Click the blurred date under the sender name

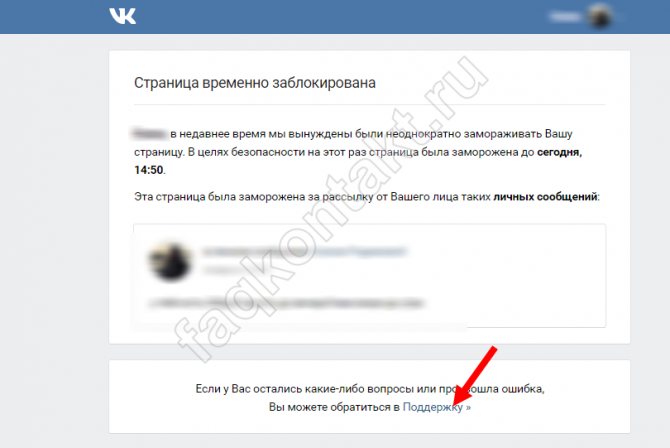pos(221,270)
